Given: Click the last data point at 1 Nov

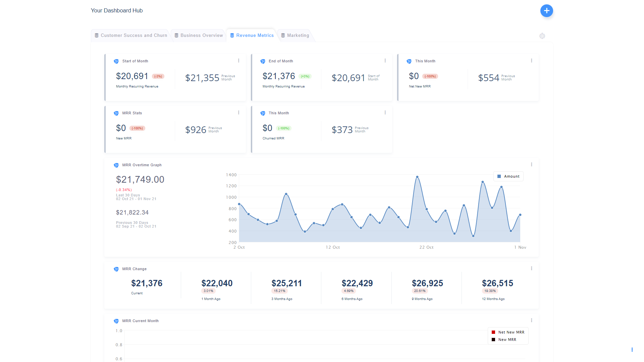Looking at the screenshot, I should (520, 215).
